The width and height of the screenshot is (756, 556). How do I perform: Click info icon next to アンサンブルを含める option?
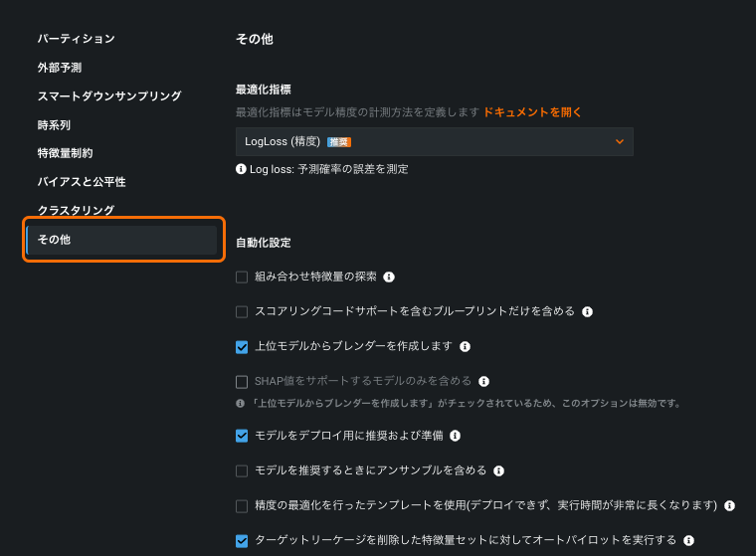(499, 470)
